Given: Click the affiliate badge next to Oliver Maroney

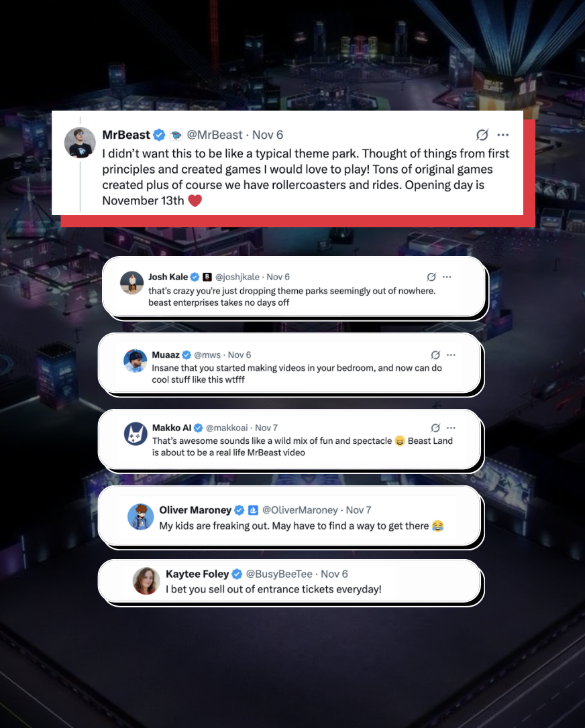Looking at the screenshot, I should pyautogui.click(x=253, y=510).
